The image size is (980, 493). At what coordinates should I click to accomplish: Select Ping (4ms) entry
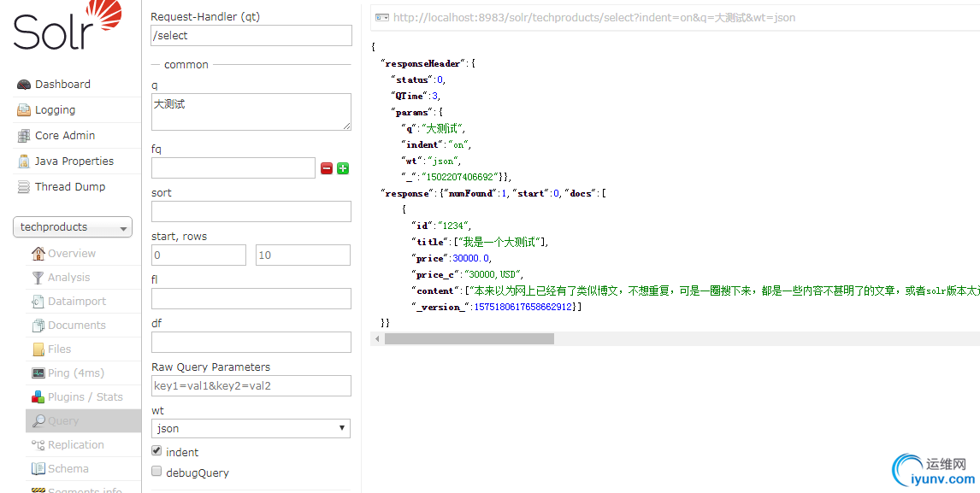(x=75, y=373)
